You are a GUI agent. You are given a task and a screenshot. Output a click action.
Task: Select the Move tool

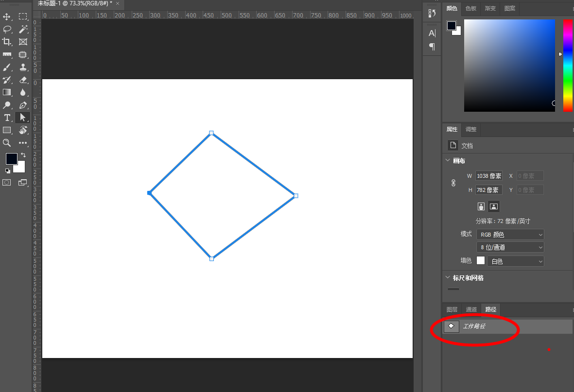click(7, 17)
